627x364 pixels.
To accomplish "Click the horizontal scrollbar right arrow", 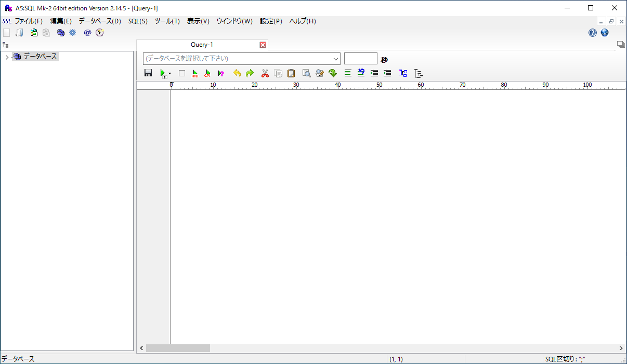I will pos(621,348).
